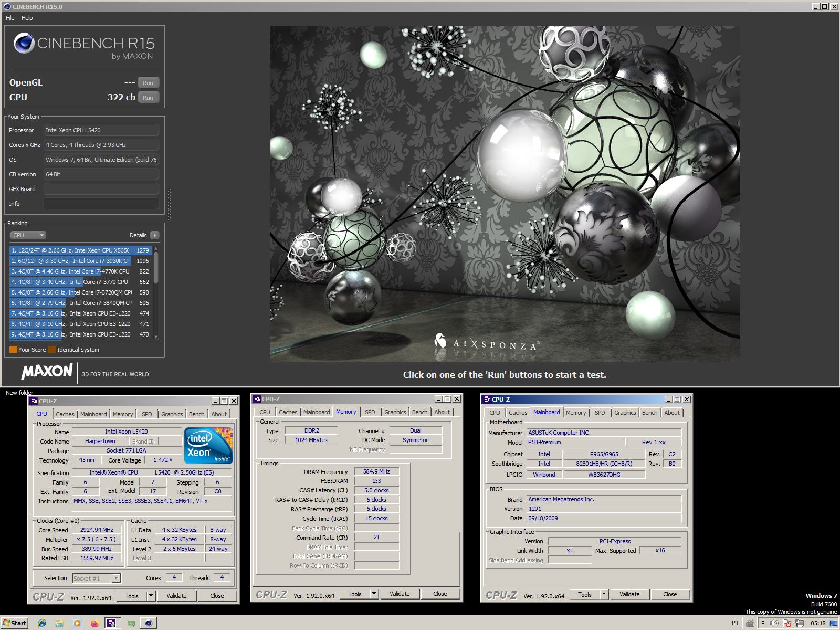Click the network connection tray icon

tap(800, 623)
